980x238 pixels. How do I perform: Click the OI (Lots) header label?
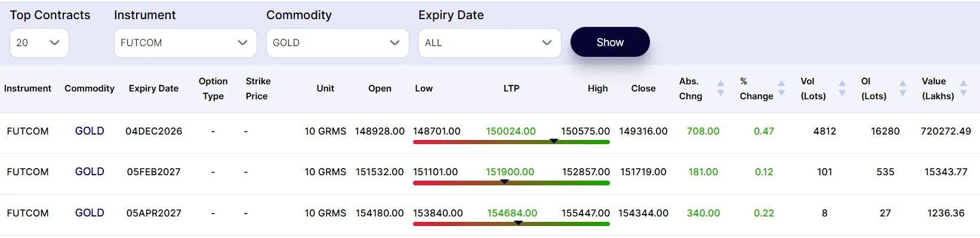point(874,89)
